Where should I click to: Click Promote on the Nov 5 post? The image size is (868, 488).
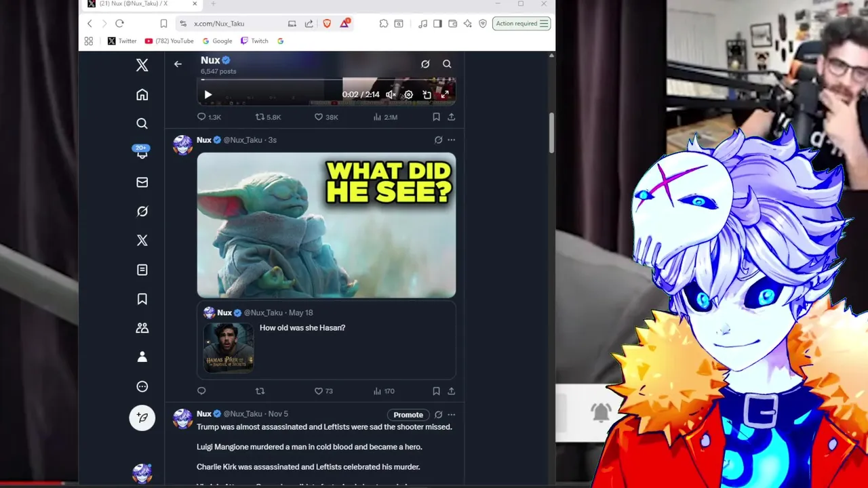coord(408,415)
